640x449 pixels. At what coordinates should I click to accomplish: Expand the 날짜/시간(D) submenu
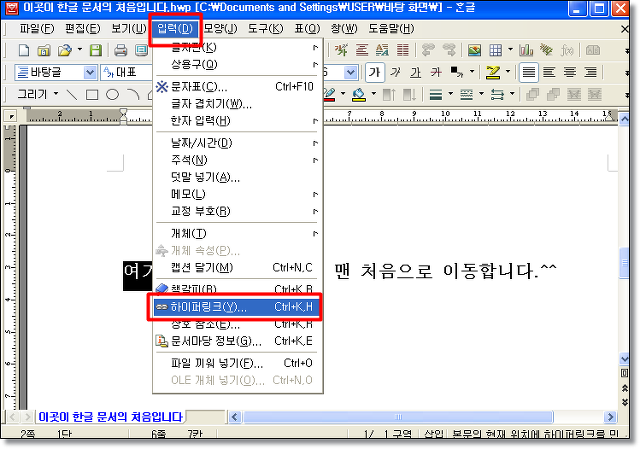(x=236, y=143)
